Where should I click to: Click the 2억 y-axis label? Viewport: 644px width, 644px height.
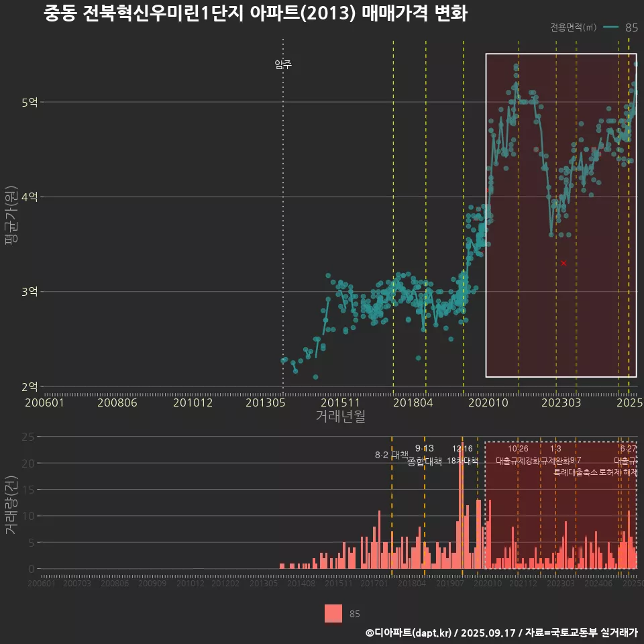(30, 386)
